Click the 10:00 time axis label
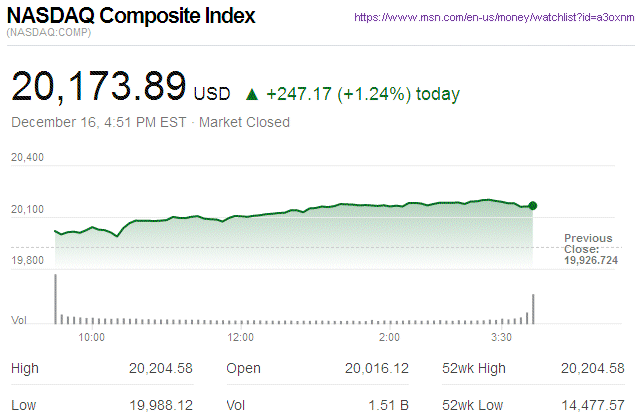The image size is (640, 420). 91,337
